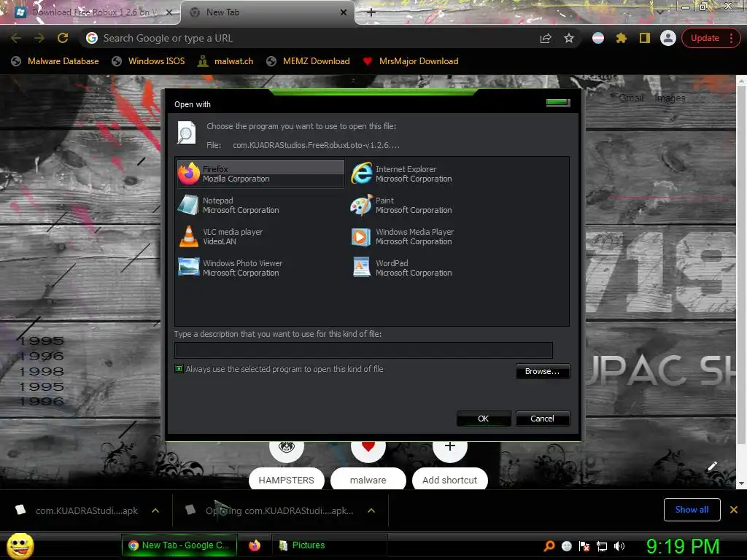
Task: Open the Chrome profile avatar
Action: tap(668, 38)
